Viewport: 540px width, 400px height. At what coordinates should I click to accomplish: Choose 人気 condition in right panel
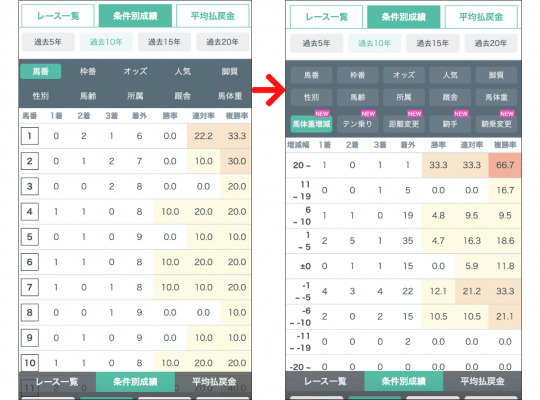point(450,75)
